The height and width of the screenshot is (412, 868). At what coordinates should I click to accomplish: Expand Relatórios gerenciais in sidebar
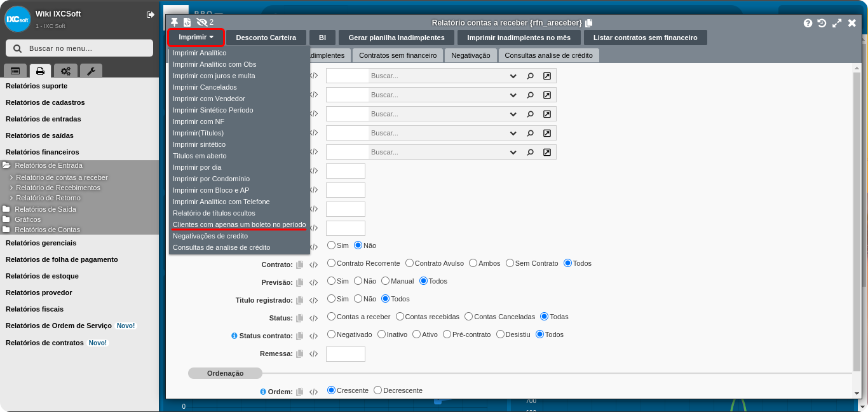pyautogui.click(x=41, y=243)
